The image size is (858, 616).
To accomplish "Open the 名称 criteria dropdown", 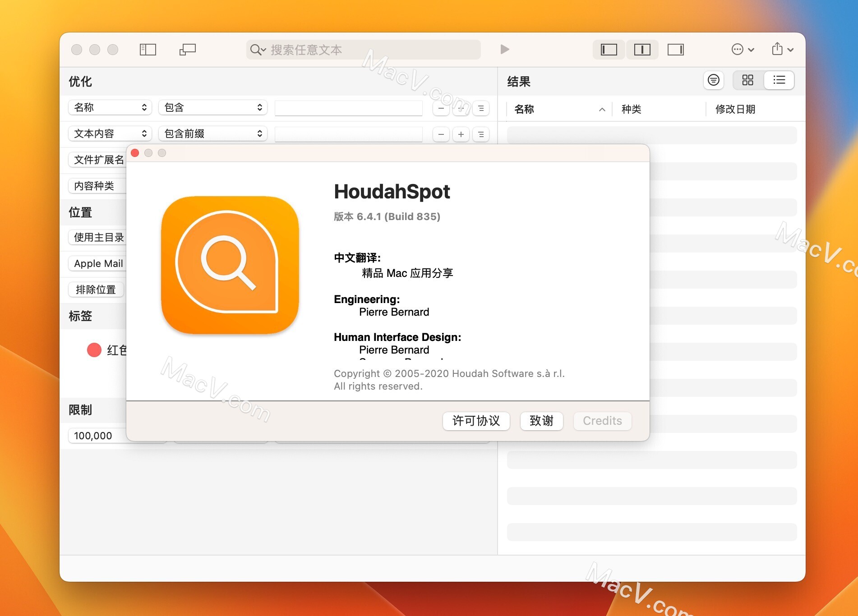I will point(110,107).
